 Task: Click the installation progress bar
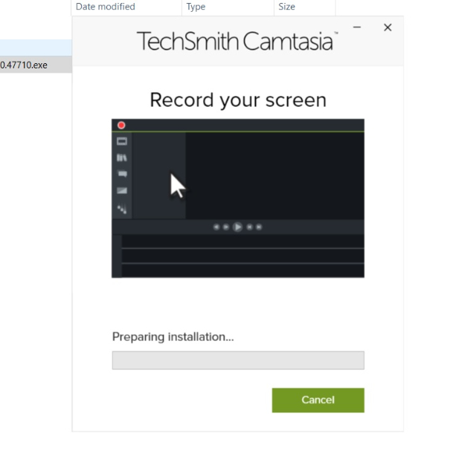pos(238,360)
